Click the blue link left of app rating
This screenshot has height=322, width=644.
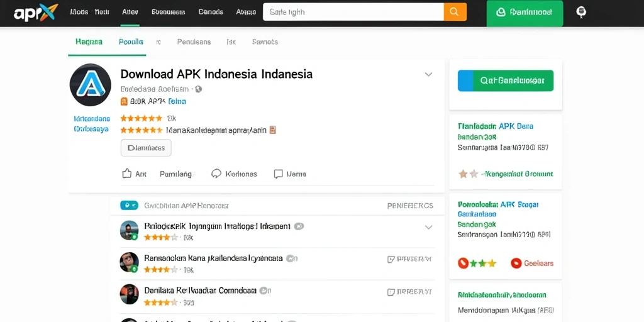(x=92, y=124)
